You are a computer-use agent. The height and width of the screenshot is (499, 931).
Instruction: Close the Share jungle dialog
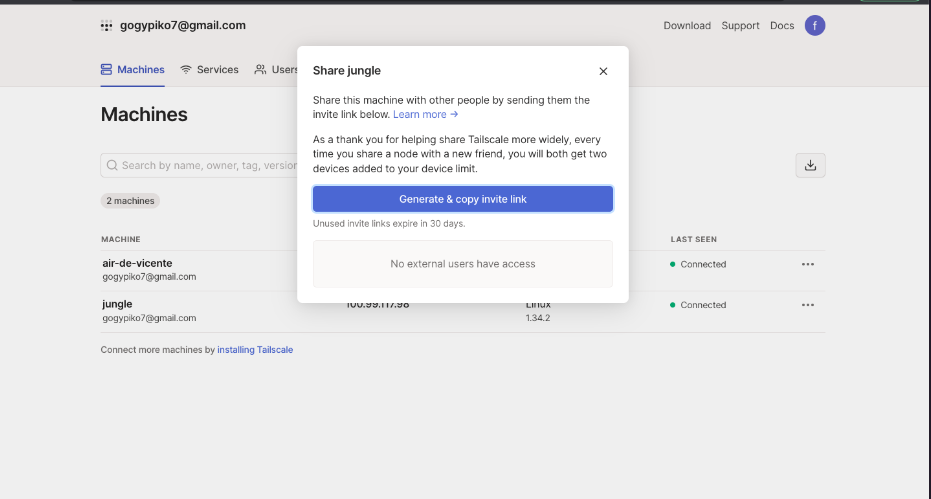point(603,71)
